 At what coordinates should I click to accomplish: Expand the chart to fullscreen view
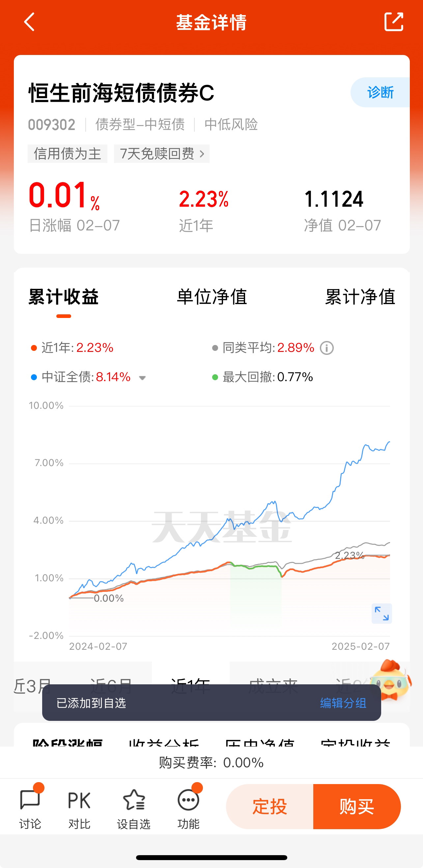[x=381, y=613]
